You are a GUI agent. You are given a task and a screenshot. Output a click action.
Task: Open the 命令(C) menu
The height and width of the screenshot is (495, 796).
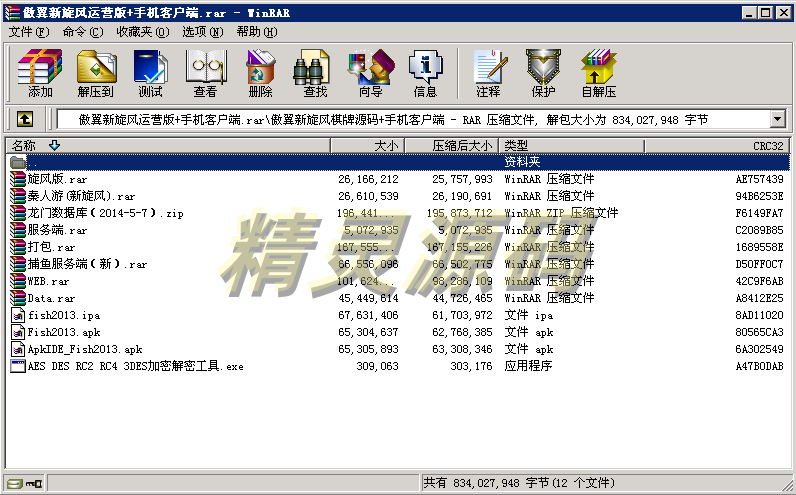coord(83,32)
